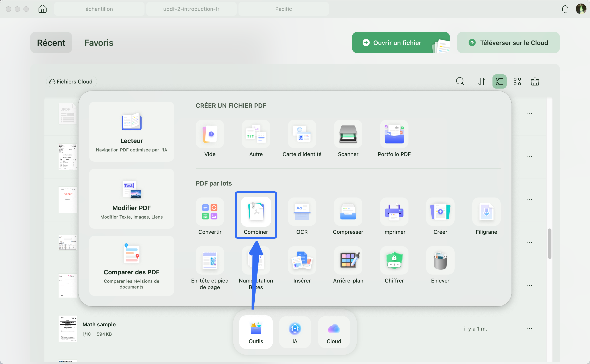The image size is (590, 364).
Task: Open the Pacific document tab
Action: [x=283, y=9]
